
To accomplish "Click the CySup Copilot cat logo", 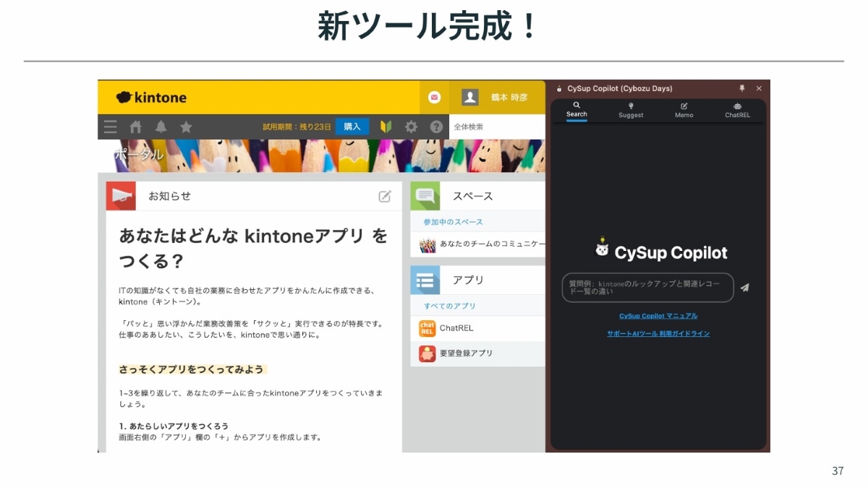I will (x=602, y=248).
